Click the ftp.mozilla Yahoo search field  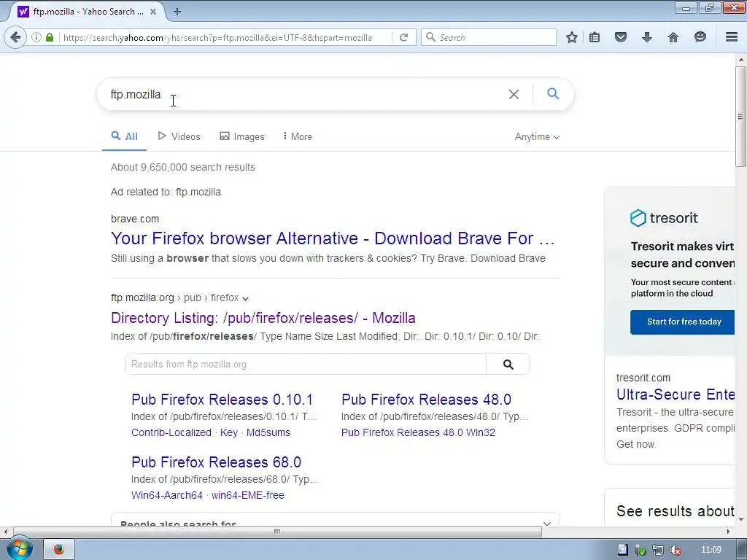(305, 94)
